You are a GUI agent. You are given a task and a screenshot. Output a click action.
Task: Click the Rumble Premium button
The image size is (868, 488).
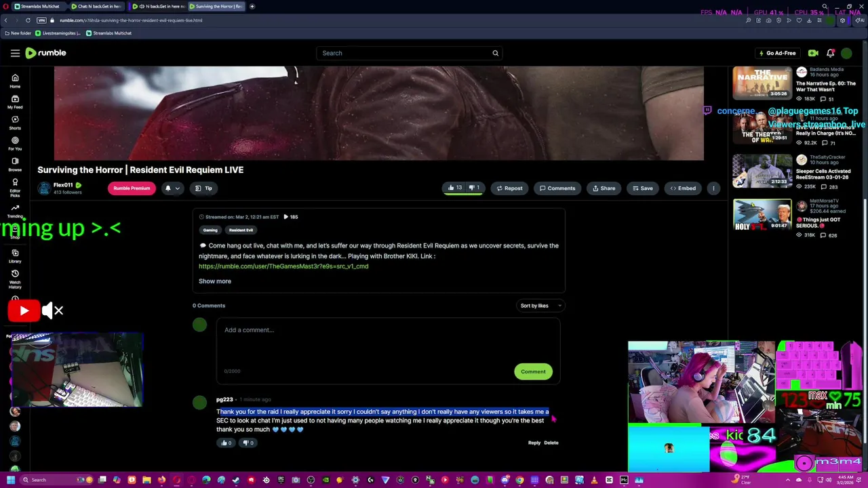tap(132, 188)
